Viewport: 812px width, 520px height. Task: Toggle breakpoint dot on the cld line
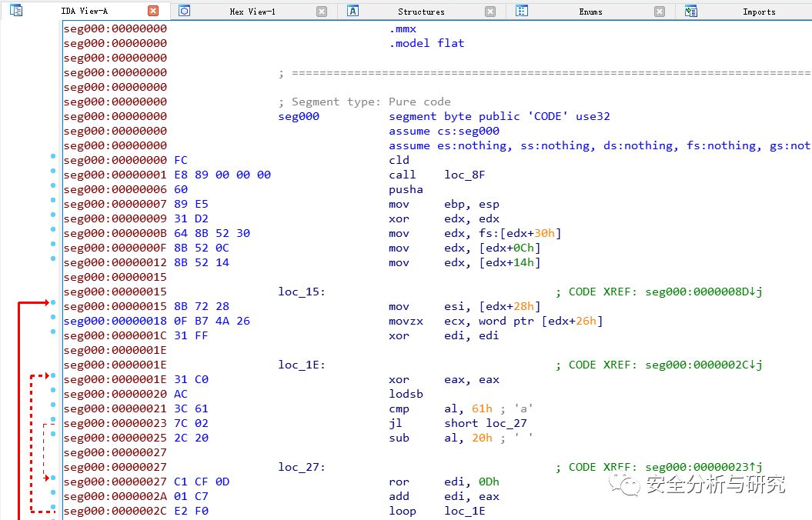(x=53, y=157)
